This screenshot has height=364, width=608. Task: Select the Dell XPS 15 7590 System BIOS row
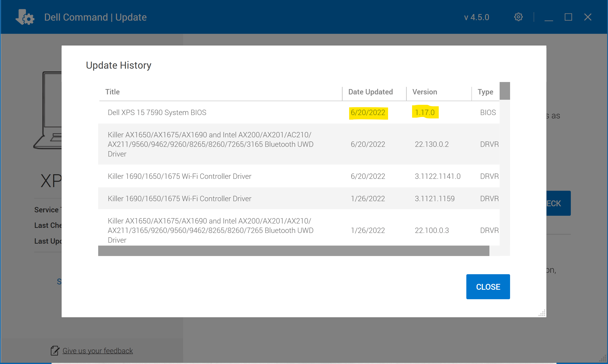point(157,112)
